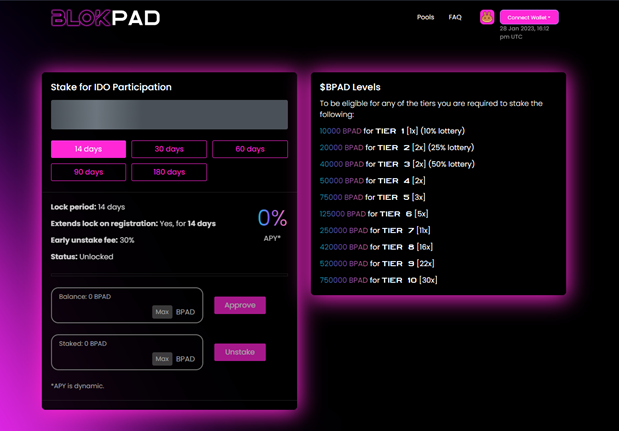Screen dimensions: 620x432
Task: Choose the 180 days staking option
Action: coord(169,172)
